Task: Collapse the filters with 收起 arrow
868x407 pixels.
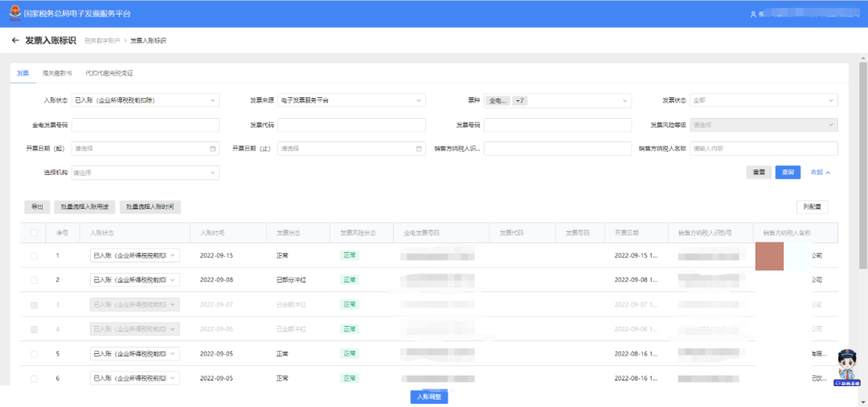Action: pyautogui.click(x=820, y=173)
